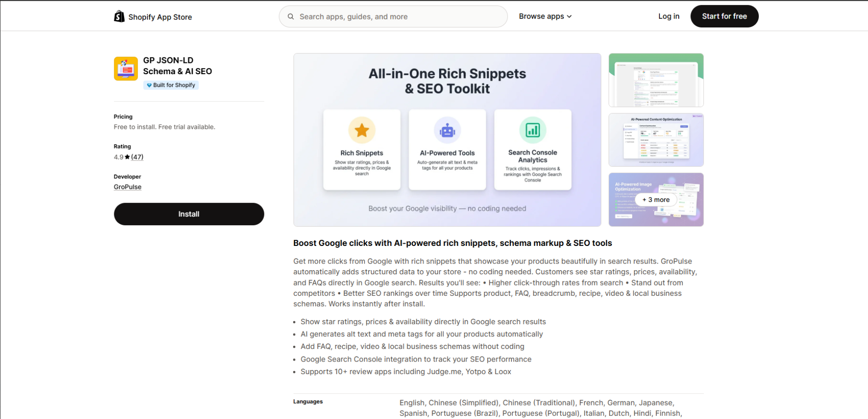Click the AI-Powered Tools robot icon

[x=447, y=130]
